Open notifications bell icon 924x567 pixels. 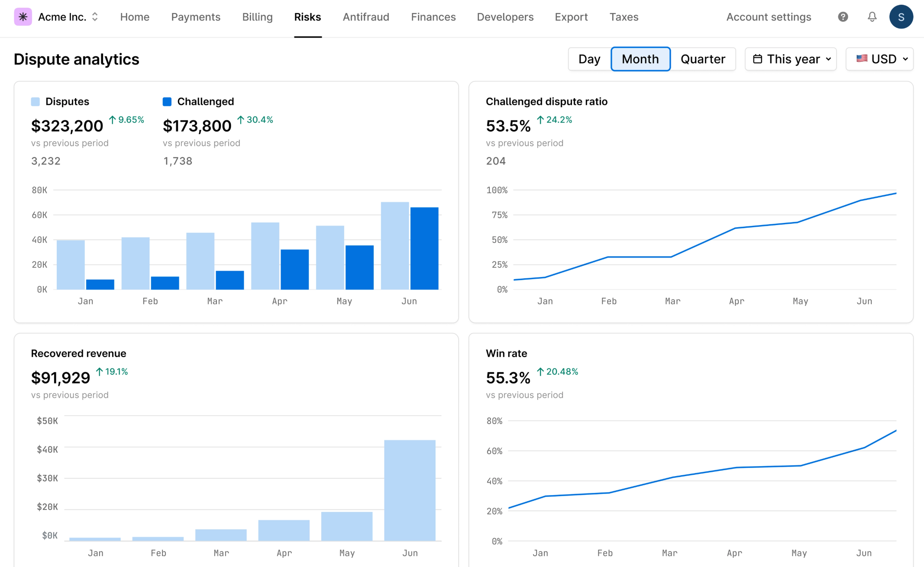(872, 17)
